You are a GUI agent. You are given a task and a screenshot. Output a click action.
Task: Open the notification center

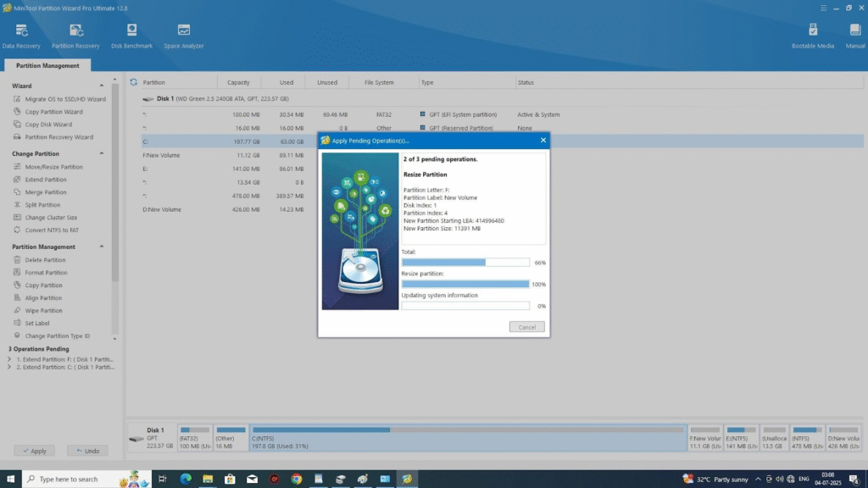854,480
